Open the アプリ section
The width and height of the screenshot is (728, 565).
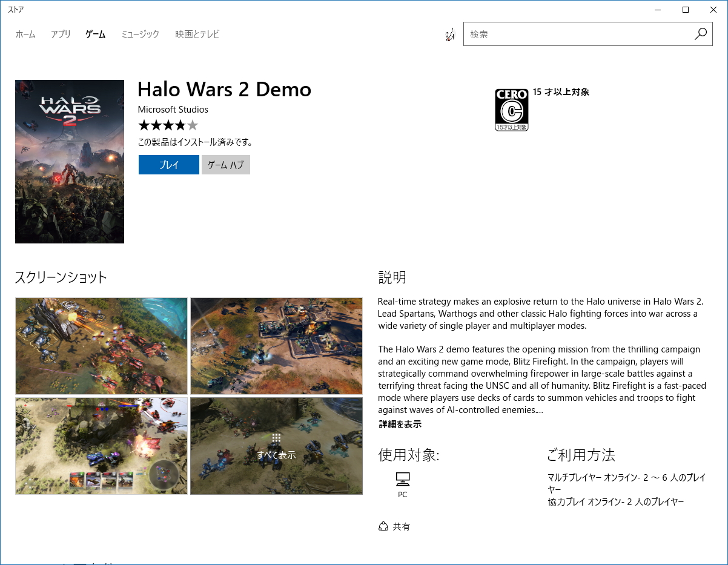(x=60, y=35)
